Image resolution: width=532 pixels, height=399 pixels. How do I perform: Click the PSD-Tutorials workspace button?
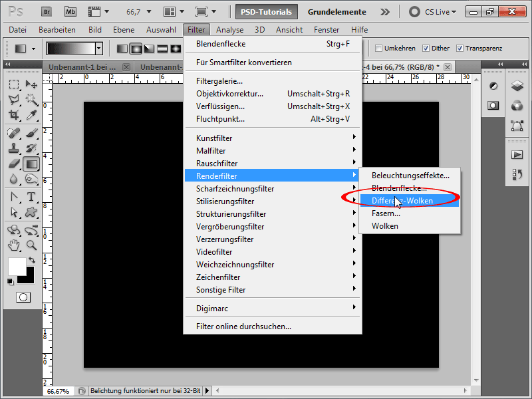pyautogui.click(x=267, y=12)
